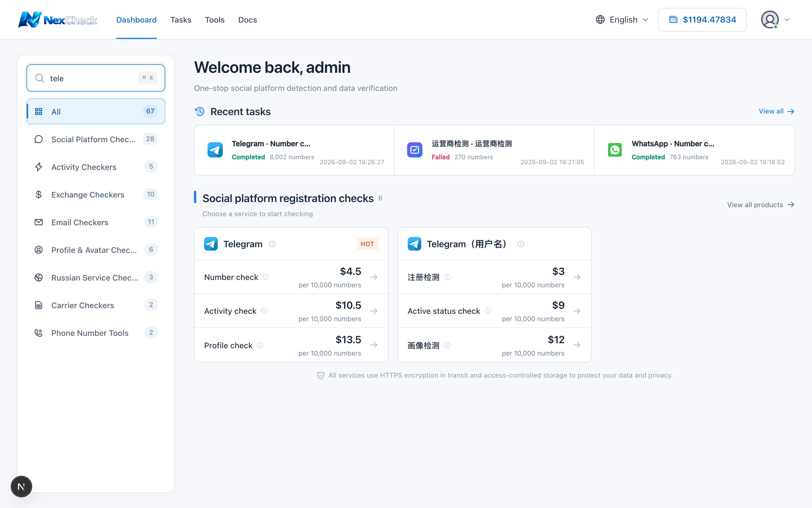
Task: Click the round N button at bottom left
Action: point(21,487)
